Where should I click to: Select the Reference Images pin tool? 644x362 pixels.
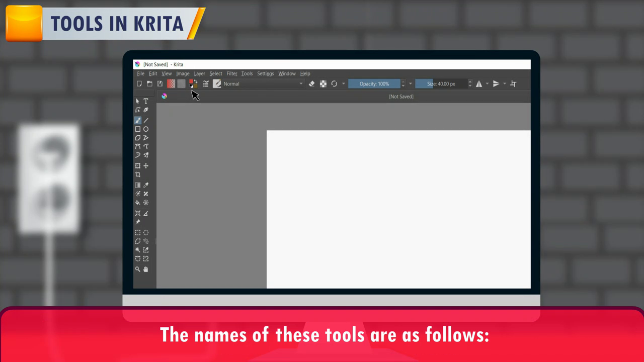(x=137, y=222)
